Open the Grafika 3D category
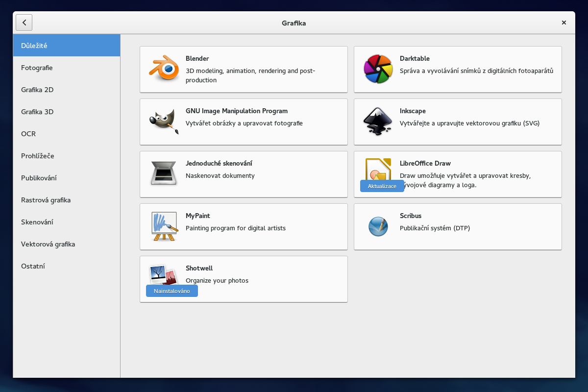Screen dimensions: 588x392 [37, 112]
